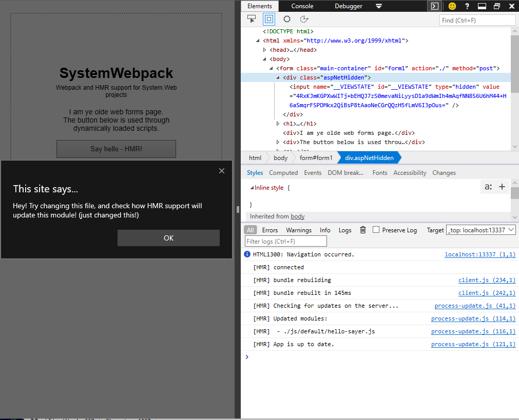Viewport: 519px width, 420px height.
Task: Switch to the Debugger tab
Action: click(349, 6)
